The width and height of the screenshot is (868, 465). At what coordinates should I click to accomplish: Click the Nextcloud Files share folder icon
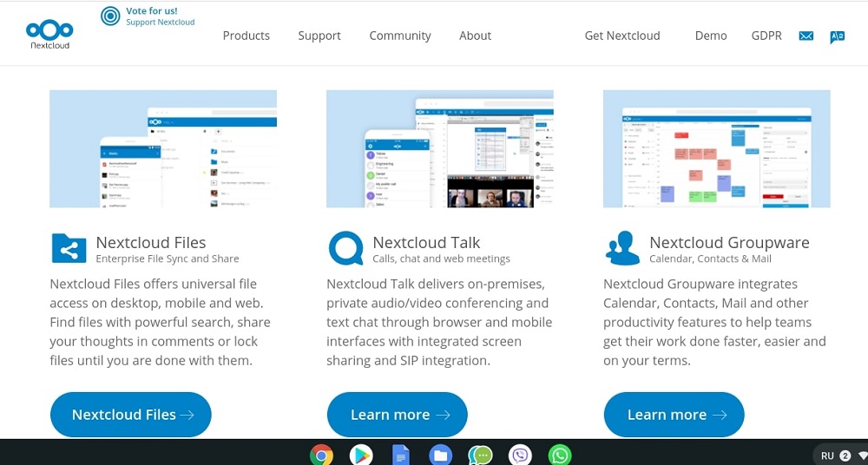point(69,248)
